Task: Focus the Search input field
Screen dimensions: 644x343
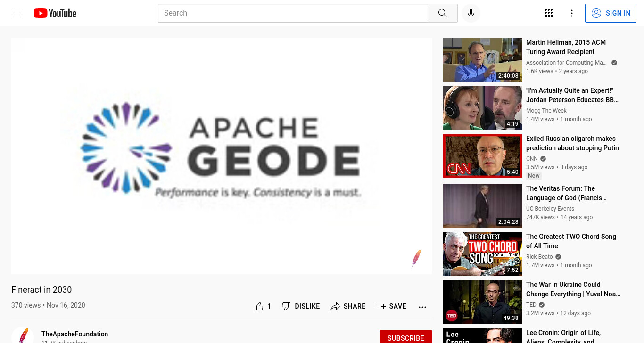Action: (293, 13)
